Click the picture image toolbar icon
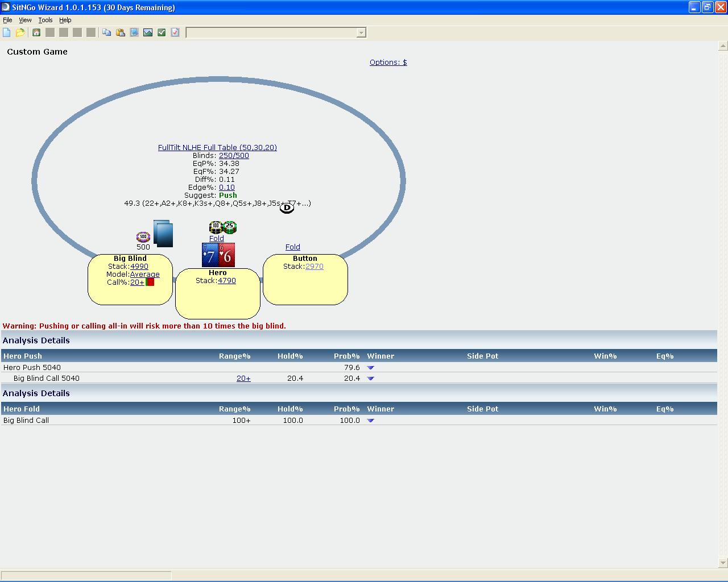The width and height of the screenshot is (728, 582). tap(148, 32)
